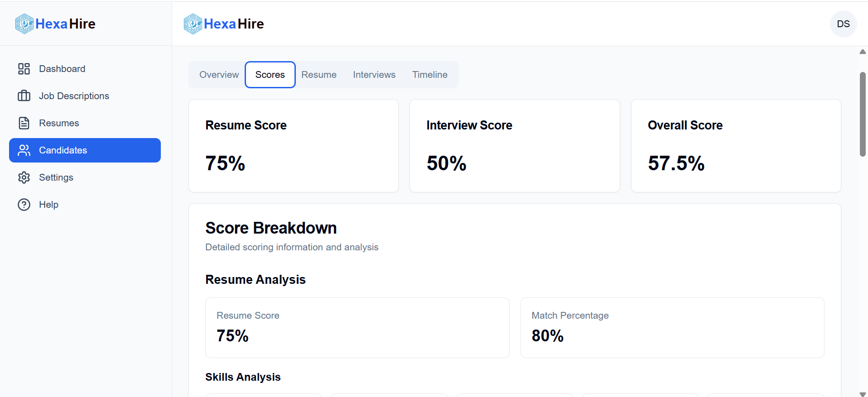Select the Dashboard grid icon
Image resolution: width=868 pixels, height=397 pixels.
coord(24,68)
